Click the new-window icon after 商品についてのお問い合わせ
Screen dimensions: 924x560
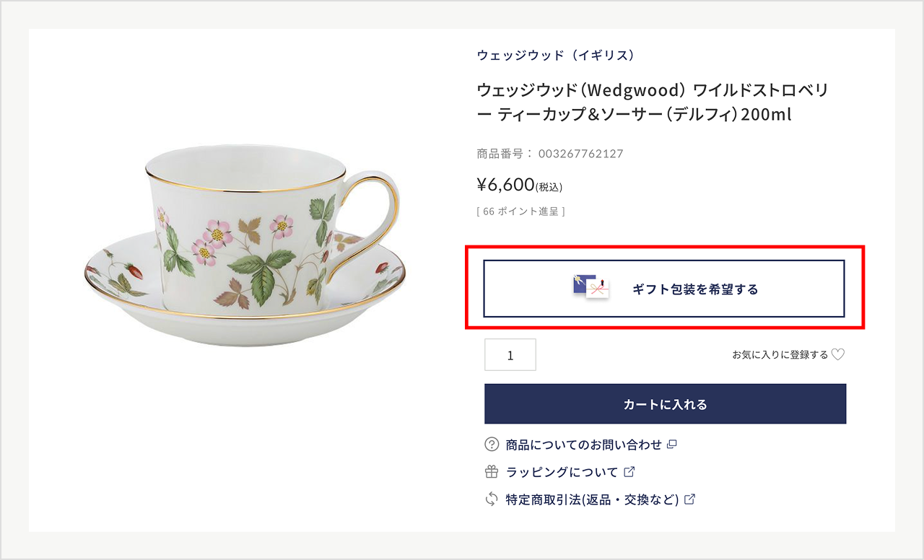672,445
